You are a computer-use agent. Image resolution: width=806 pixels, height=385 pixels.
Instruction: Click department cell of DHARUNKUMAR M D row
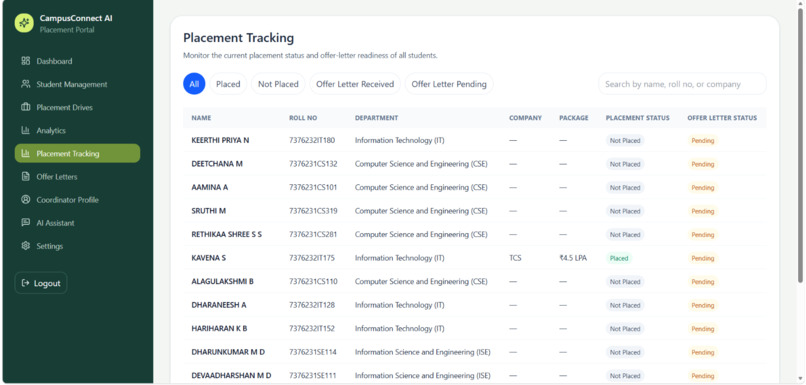[x=423, y=352]
